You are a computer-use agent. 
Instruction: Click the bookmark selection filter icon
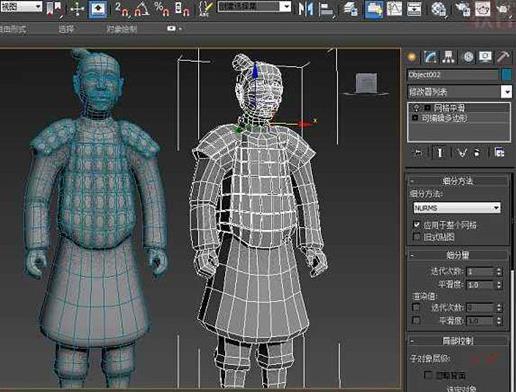click(53, 8)
